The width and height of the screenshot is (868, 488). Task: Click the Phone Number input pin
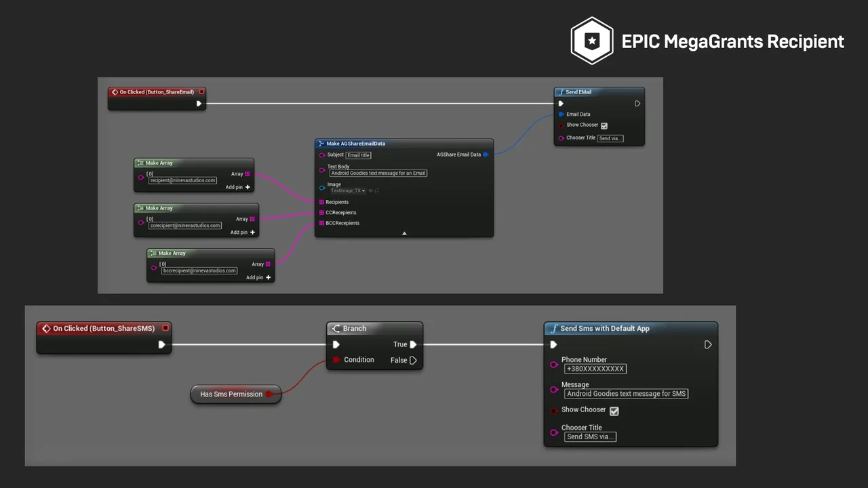554,365
